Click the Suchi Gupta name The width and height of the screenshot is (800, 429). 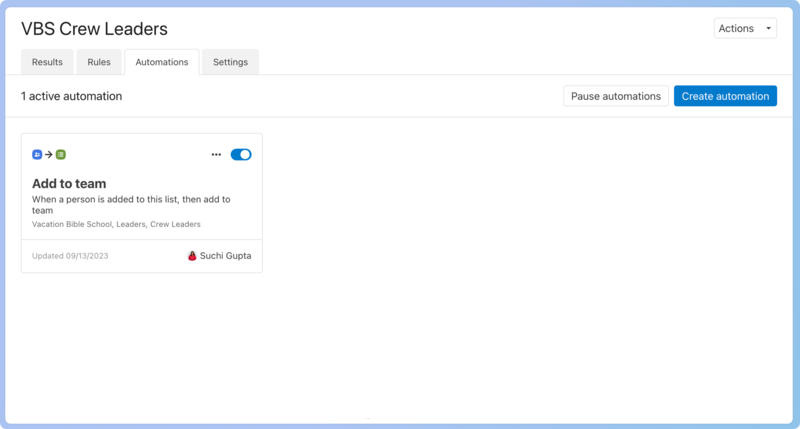(225, 256)
